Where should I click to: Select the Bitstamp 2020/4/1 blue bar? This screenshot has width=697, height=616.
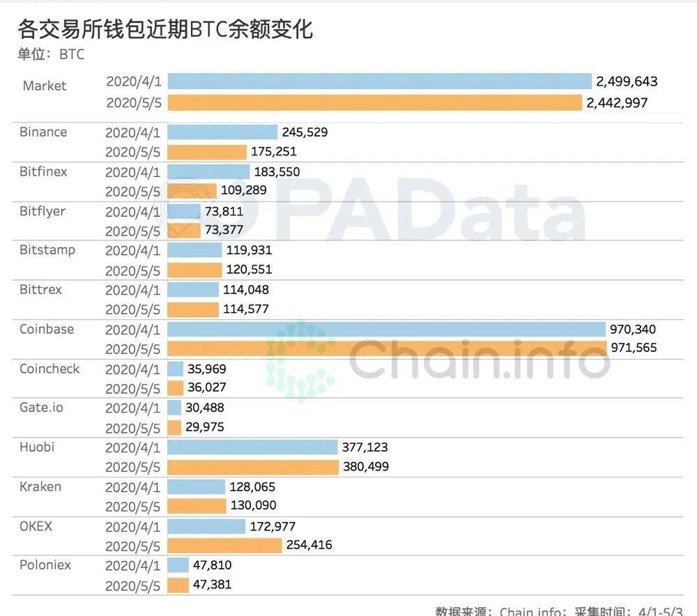[194, 250]
